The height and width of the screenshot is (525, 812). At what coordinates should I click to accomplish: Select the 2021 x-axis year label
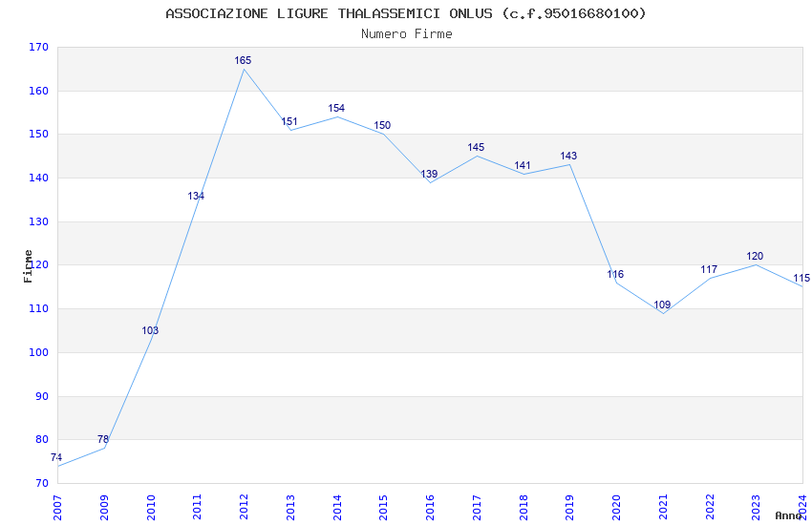click(663, 508)
